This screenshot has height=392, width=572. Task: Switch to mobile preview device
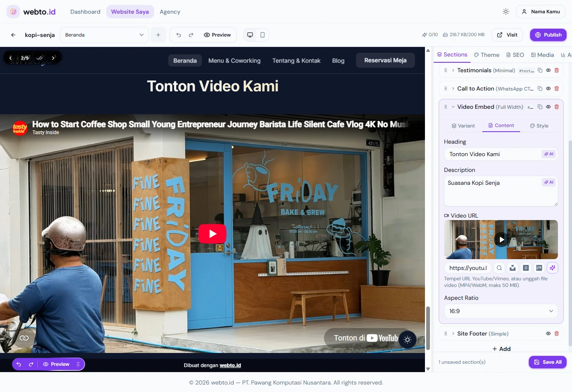point(263,35)
